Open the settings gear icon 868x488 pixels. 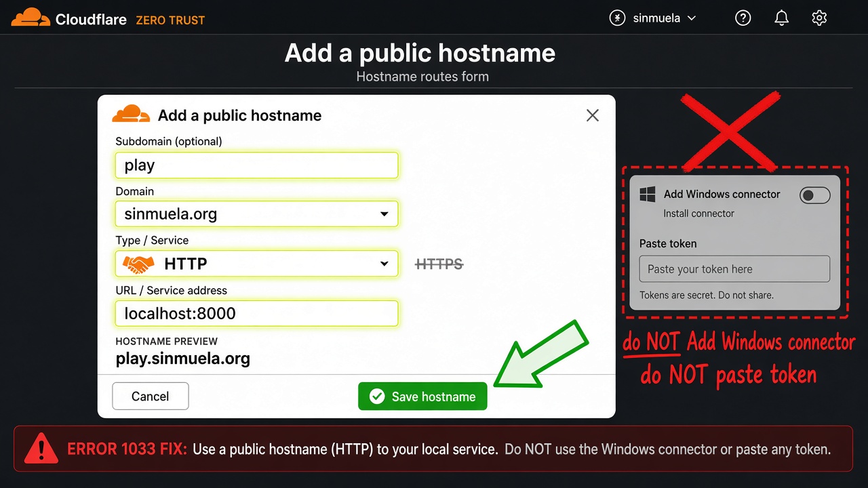pyautogui.click(x=819, y=18)
